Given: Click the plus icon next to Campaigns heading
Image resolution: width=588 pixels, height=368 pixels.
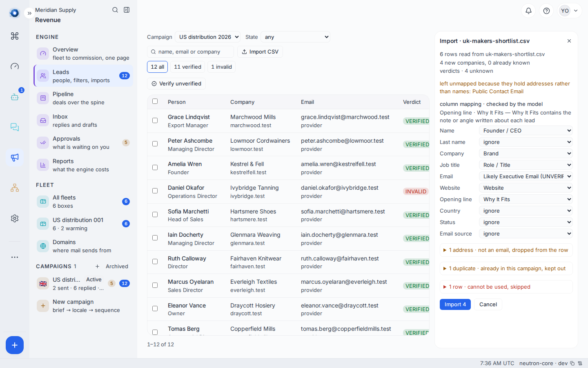Looking at the screenshot, I should pos(97,266).
